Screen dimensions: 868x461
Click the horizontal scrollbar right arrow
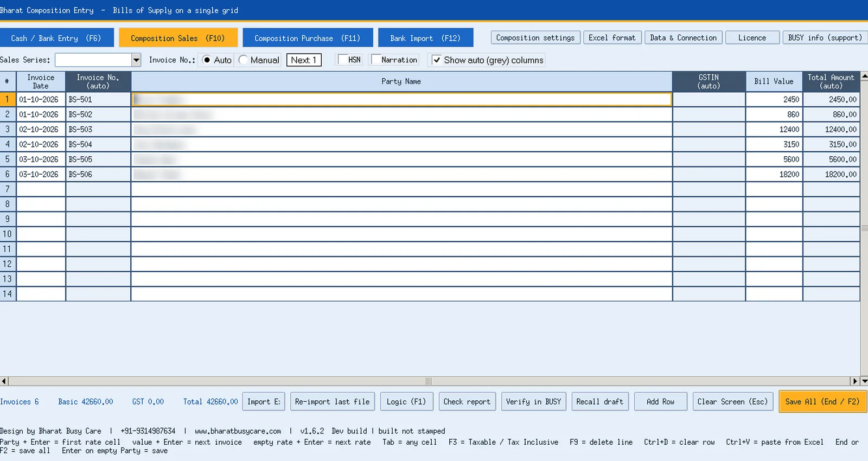pyautogui.click(x=856, y=381)
